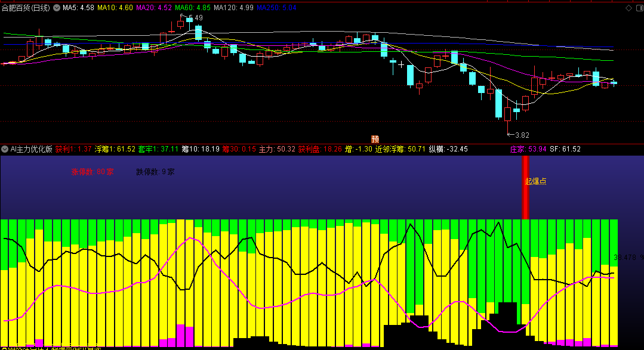Click the 涨停数: 80 家 label

(x=93, y=172)
